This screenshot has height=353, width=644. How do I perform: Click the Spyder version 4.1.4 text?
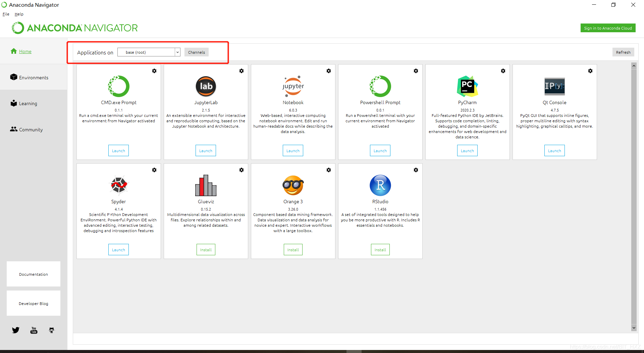coord(119,209)
